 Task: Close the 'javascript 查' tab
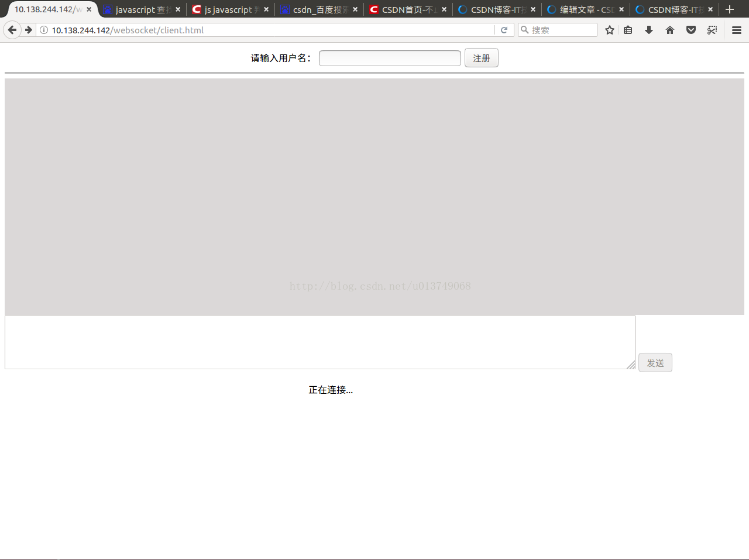pos(178,9)
